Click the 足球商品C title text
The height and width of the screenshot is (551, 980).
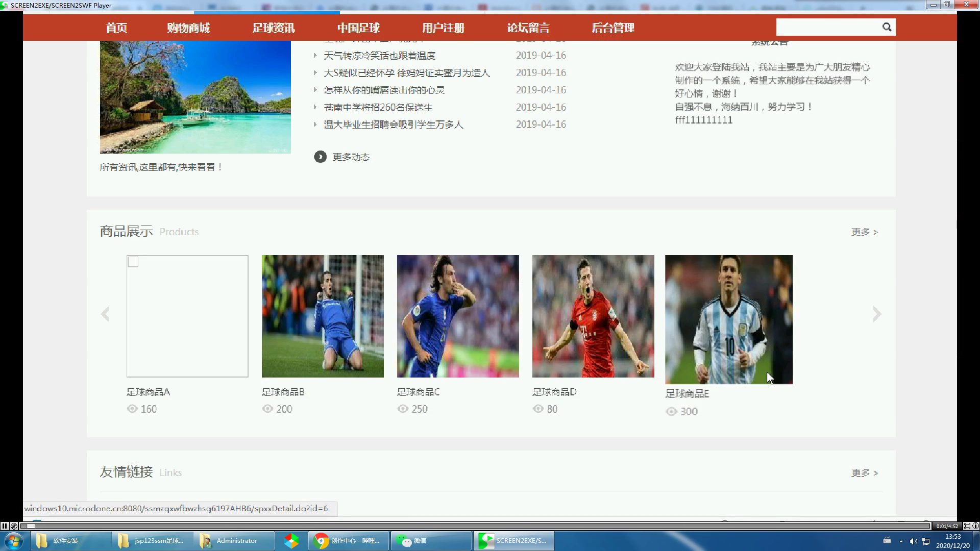point(419,392)
